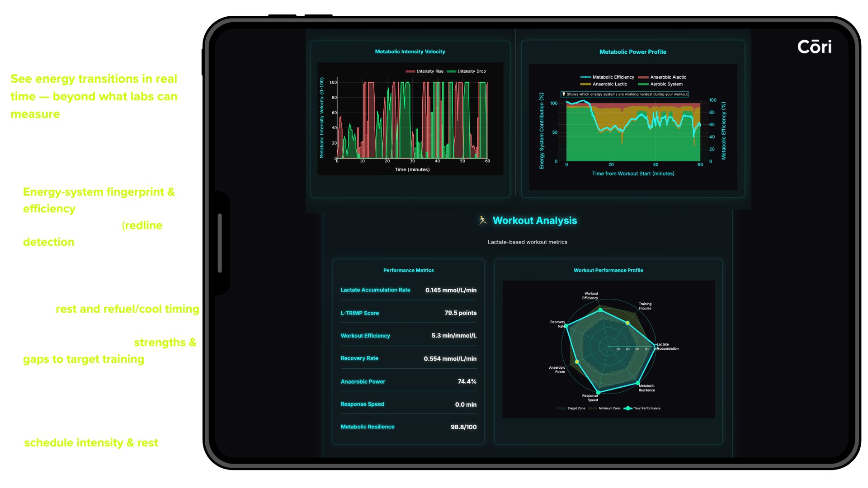Screen dimensions: 868x488
Task: Select the Metabolic Power Profile panel title
Action: (632, 52)
